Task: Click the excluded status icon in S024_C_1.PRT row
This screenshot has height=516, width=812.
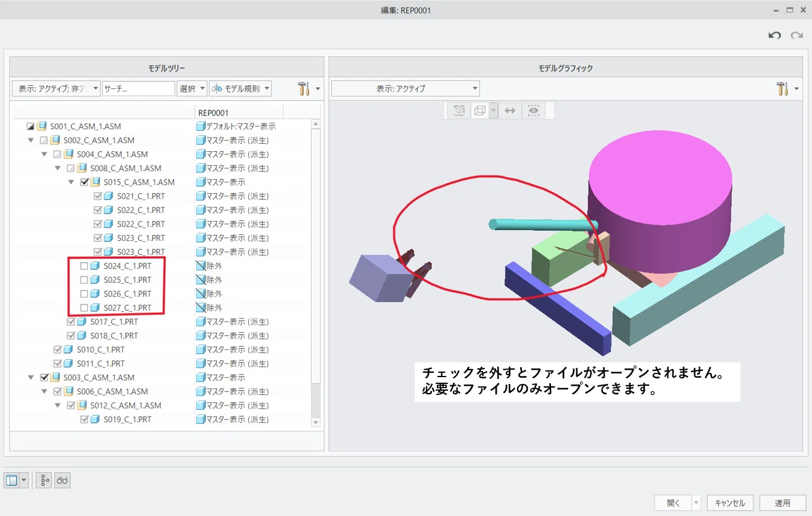Action: click(x=200, y=266)
